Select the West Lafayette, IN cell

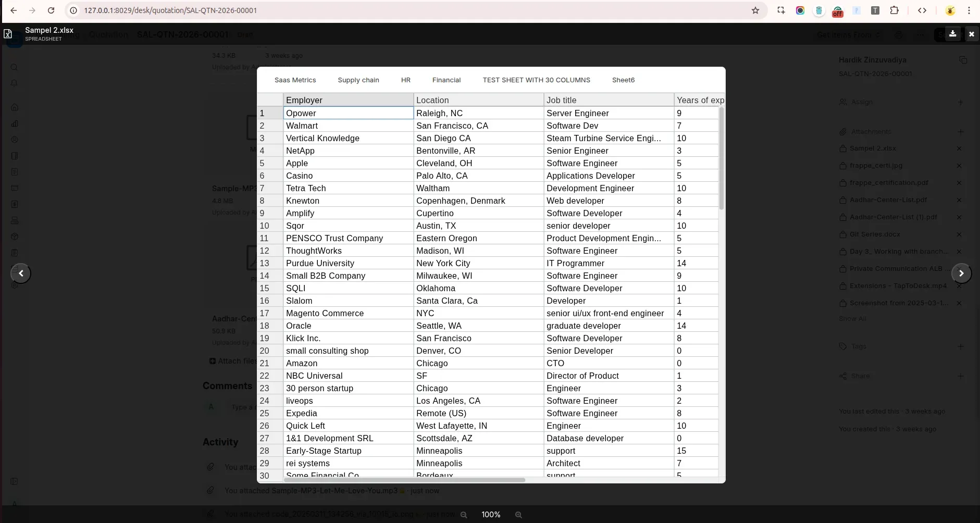(x=479, y=426)
